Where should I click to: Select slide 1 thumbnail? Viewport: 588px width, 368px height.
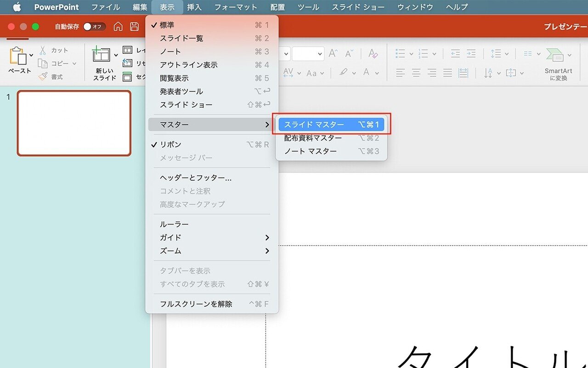point(74,123)
